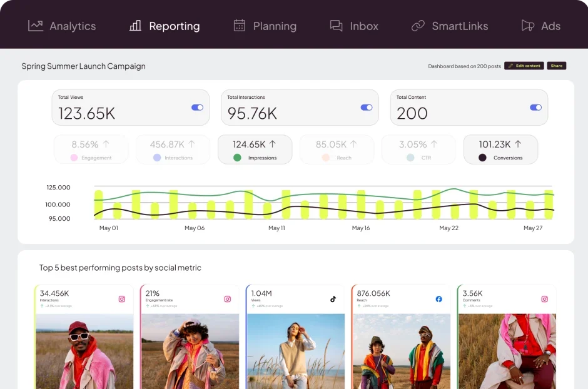This screenshot has height=389, width=588.
Task: Enable the Reach metric chip
Action: 337,149
